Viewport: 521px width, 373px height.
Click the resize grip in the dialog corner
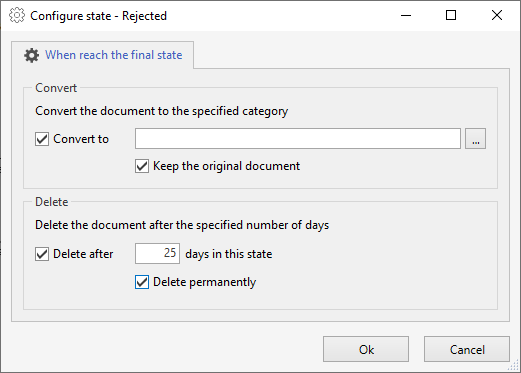pyautogui.click(x=513, y=366)
